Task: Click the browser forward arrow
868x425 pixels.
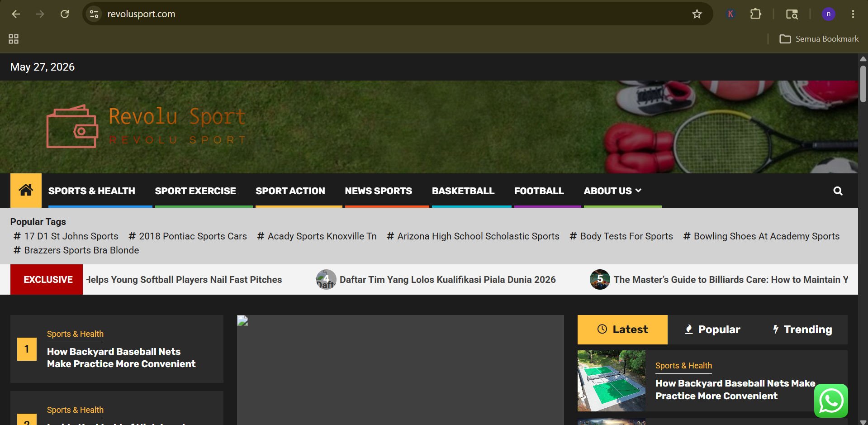Action: point(40,14)
